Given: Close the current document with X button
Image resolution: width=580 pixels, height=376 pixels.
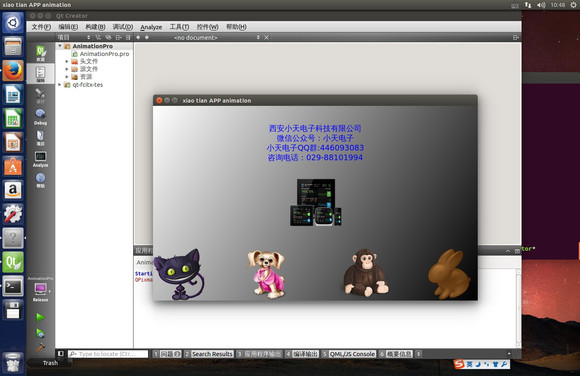Looking at the screenshot, I should 266,37.
